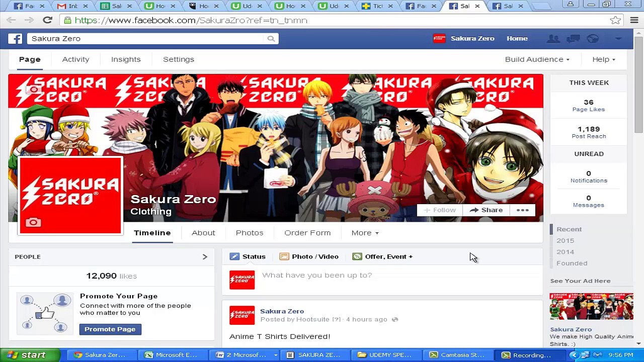644x362 pixels.
Task: View the 1,189 Post Reach stat
Action: point(589,132)
